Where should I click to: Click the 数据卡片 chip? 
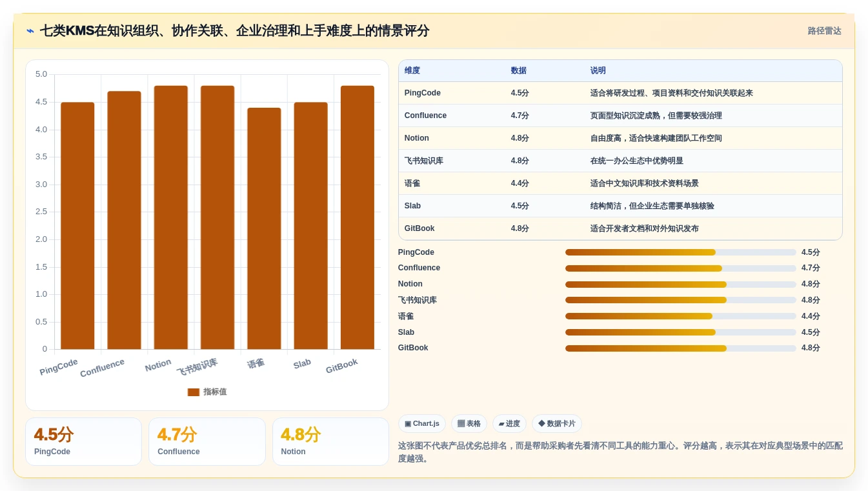tap(557, 424)
